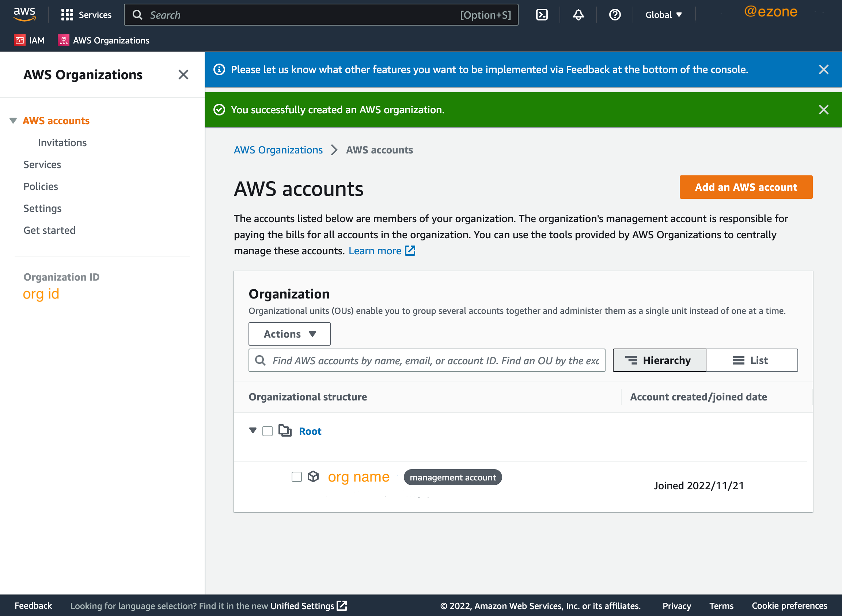The image size is (842, 616).
Task: Open the Services grid menu
Action: 86,15
